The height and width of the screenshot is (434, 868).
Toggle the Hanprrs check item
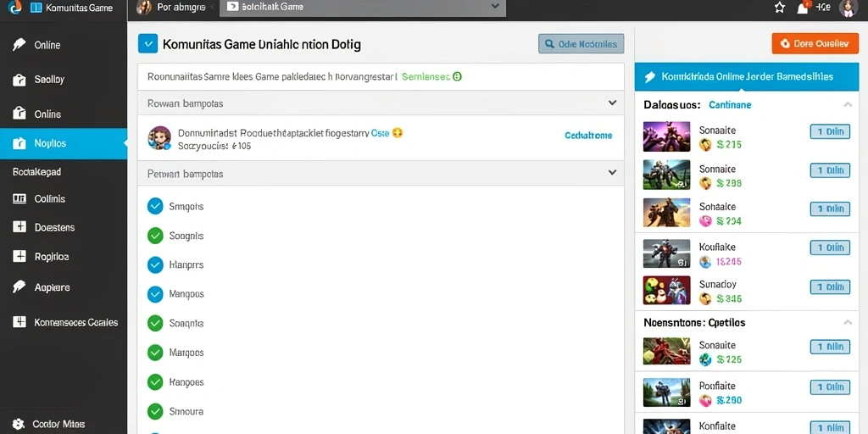155,264
